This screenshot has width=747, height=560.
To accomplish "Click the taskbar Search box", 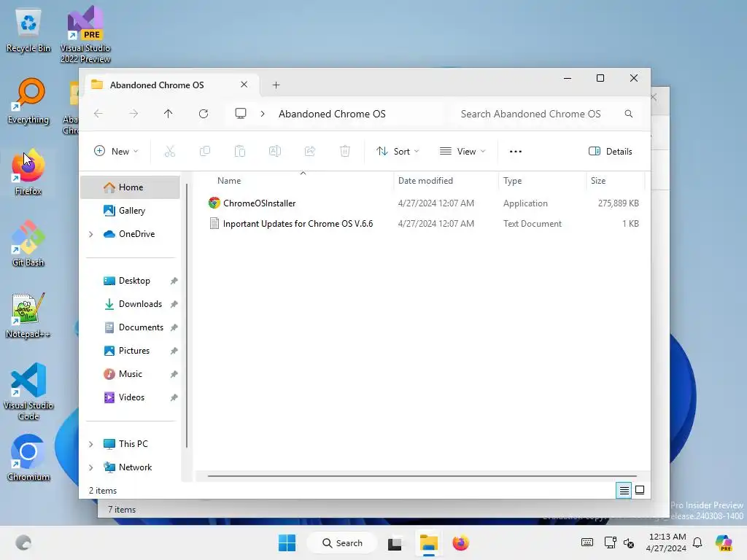I will click(x=342, y=542).
